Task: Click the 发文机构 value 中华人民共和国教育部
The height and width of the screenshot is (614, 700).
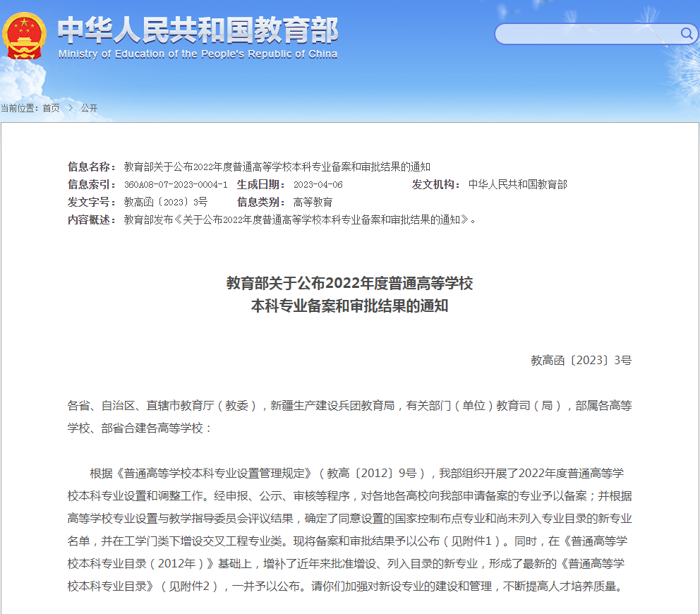Action: tap(517, 184)
